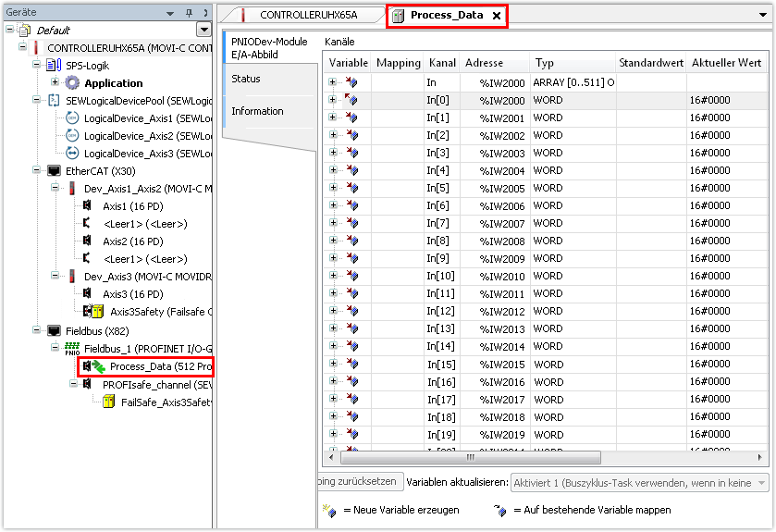Open the Geräte tree dropdown arrow button

(x=203, y=31)
